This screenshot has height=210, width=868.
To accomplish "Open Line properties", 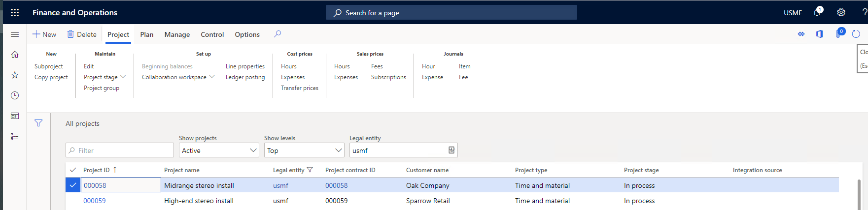I will 245,66.
